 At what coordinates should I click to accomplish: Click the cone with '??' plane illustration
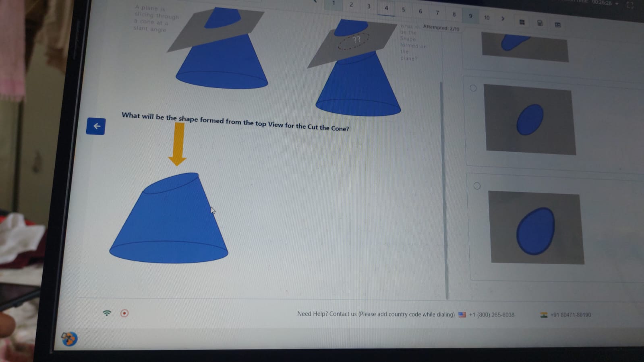point(353,68)
